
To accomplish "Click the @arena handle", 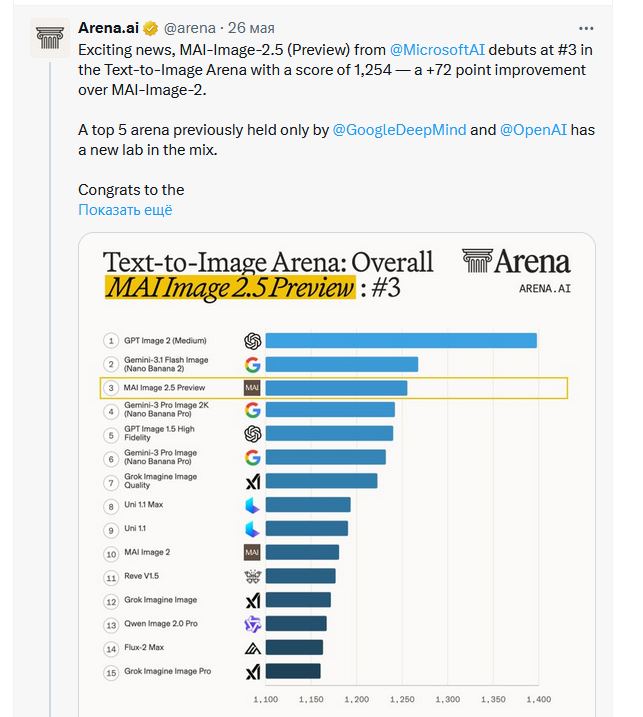I will click(x=190, y=28).
